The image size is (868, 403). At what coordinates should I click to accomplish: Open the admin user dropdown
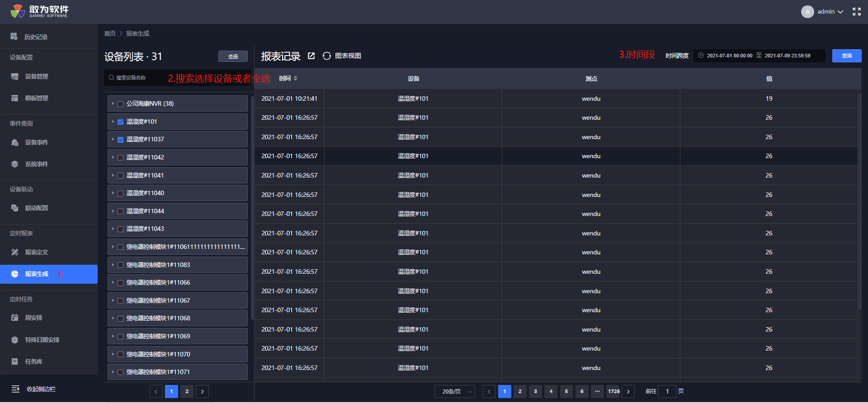click(830, 12)
